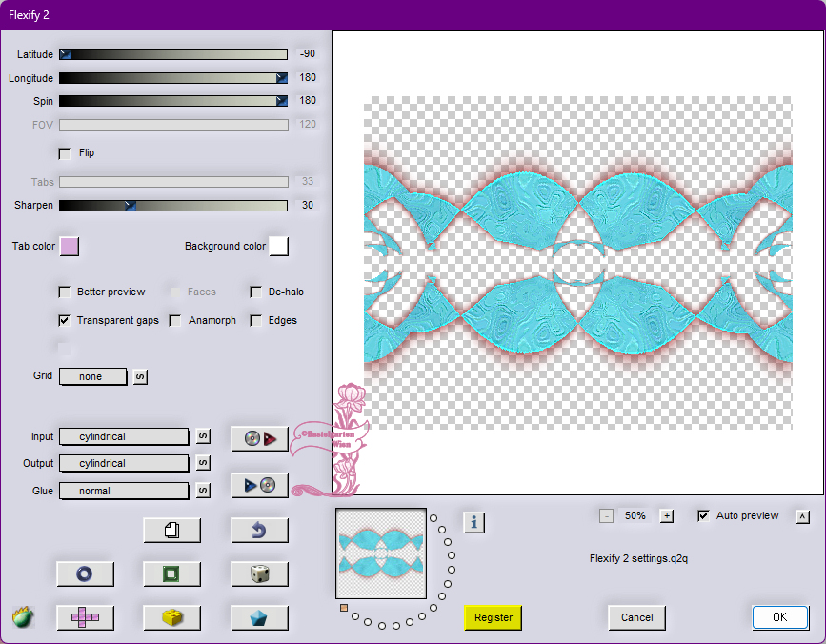The width and height of the screenshot is (826, 644).
Task: Collapse panel with the caret button
Action: click(x=803, y=516)
